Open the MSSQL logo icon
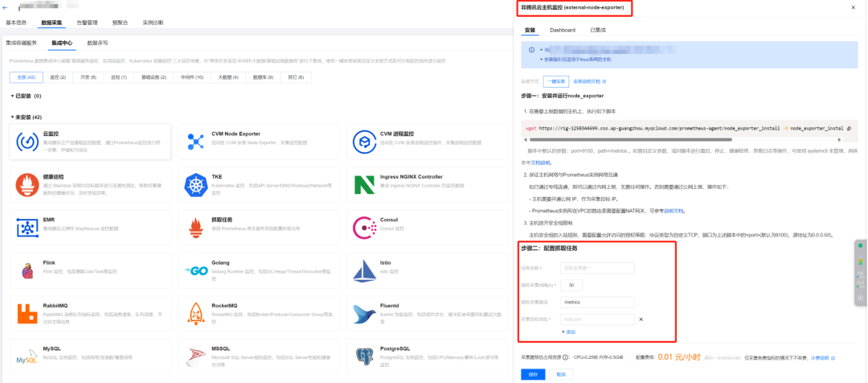The height and width of the screenshot is (383, 868). coord(195,356)
